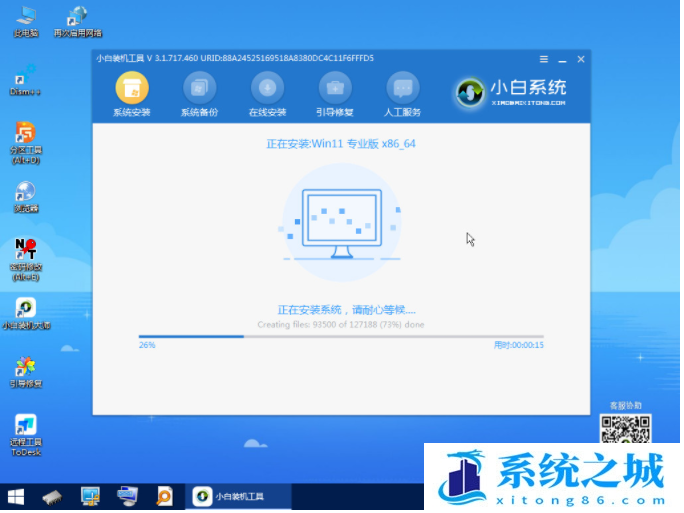Launch Dism++ desktop shortcut
This screenshot has width=684, height=513.
coord(25,80)
